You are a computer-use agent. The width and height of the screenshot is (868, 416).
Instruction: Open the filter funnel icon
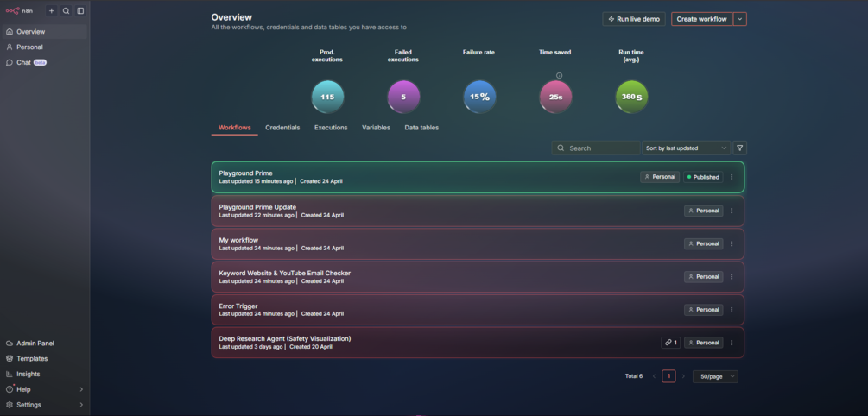tap(739, 148)
